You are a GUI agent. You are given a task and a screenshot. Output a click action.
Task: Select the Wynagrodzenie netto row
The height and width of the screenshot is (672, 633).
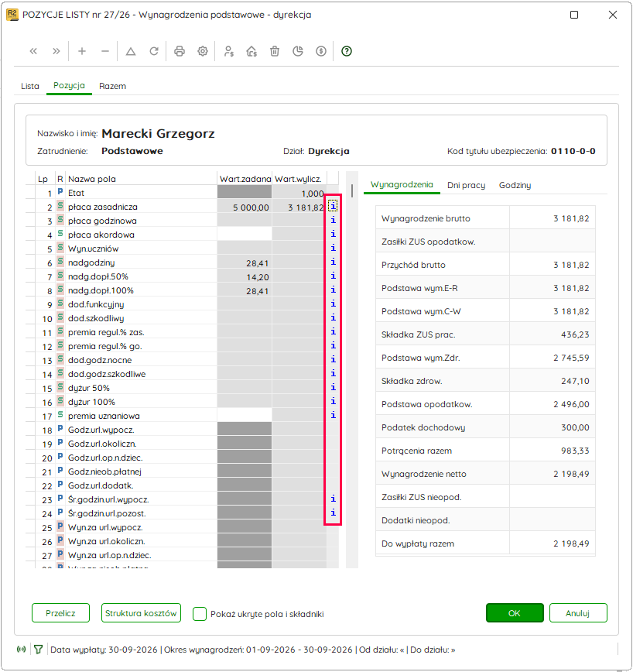click(485, 474)
